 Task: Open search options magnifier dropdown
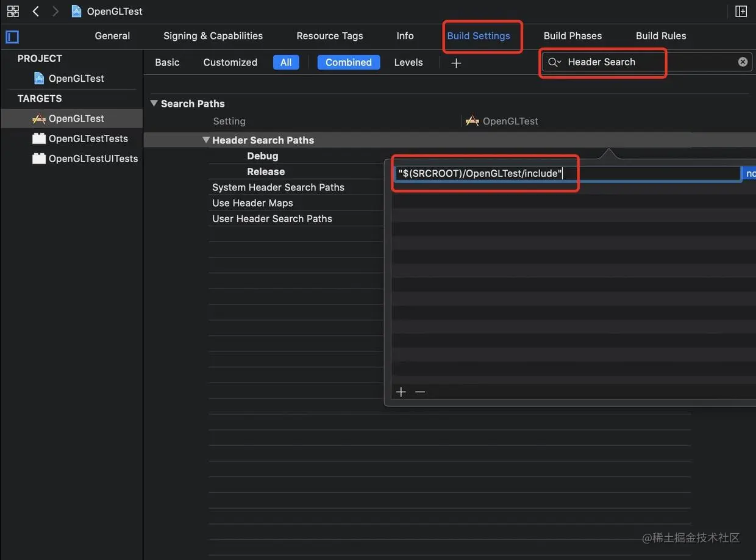[554, 62]
